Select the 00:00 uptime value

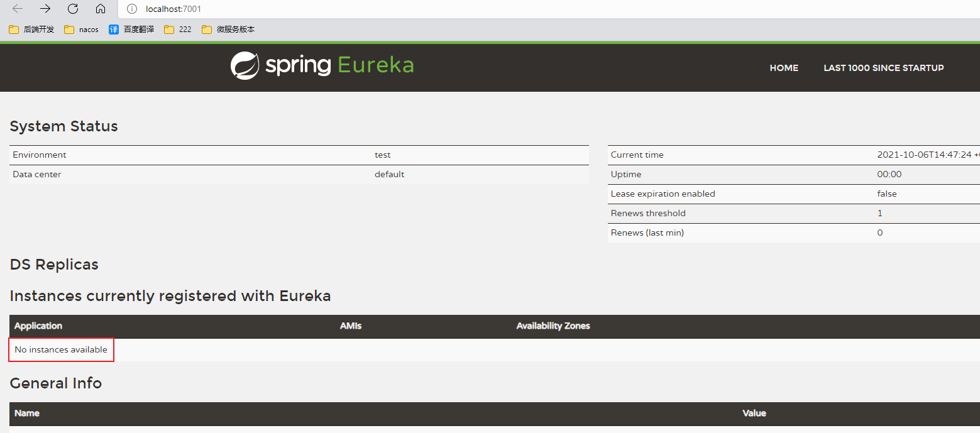click(889, 174)
